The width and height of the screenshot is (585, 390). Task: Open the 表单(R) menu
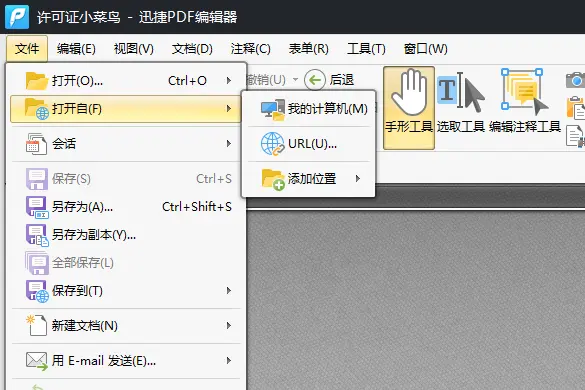(309, 49)
